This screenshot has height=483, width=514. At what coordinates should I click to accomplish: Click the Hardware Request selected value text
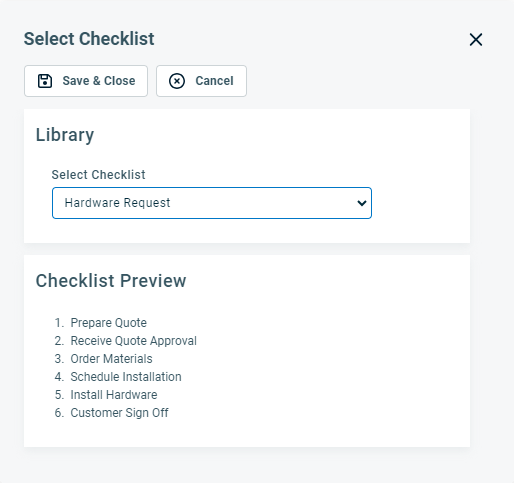pos(117,203)
